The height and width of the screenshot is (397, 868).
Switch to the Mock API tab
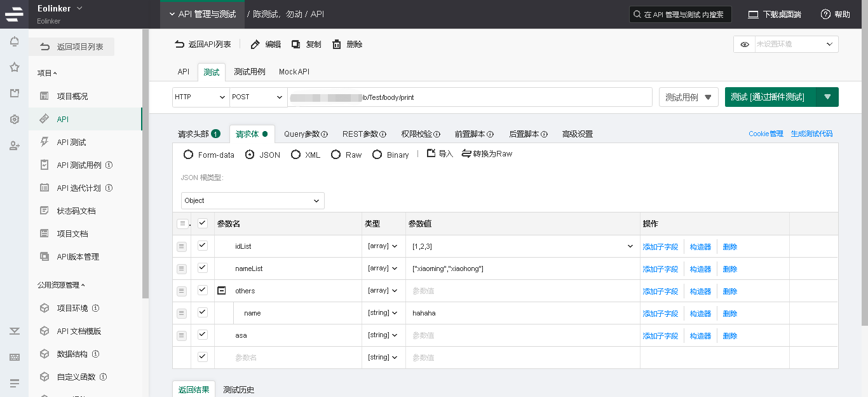(x=294, y=72)
